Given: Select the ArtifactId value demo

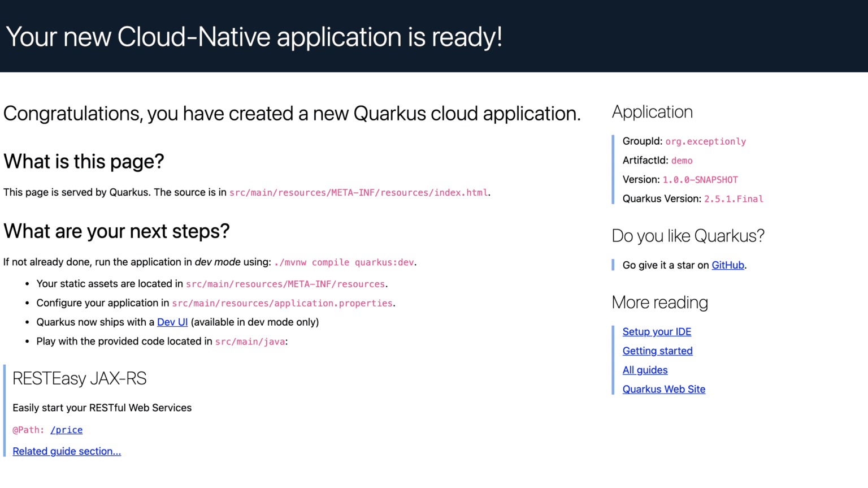Looking at the screenshot, I should coord(682,160).
